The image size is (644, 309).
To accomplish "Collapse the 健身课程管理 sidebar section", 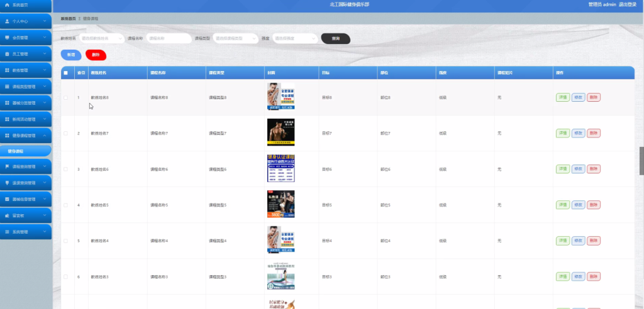I will (26, 136).
